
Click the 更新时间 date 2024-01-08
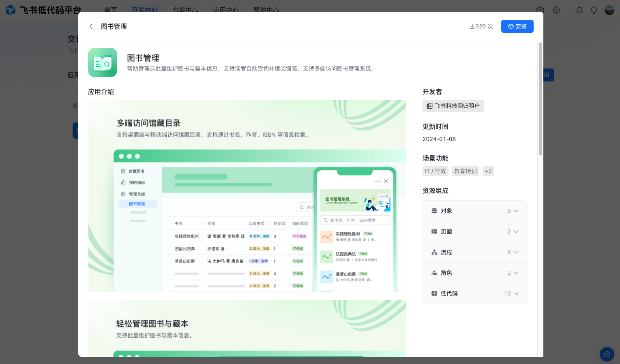pos(439,139)
